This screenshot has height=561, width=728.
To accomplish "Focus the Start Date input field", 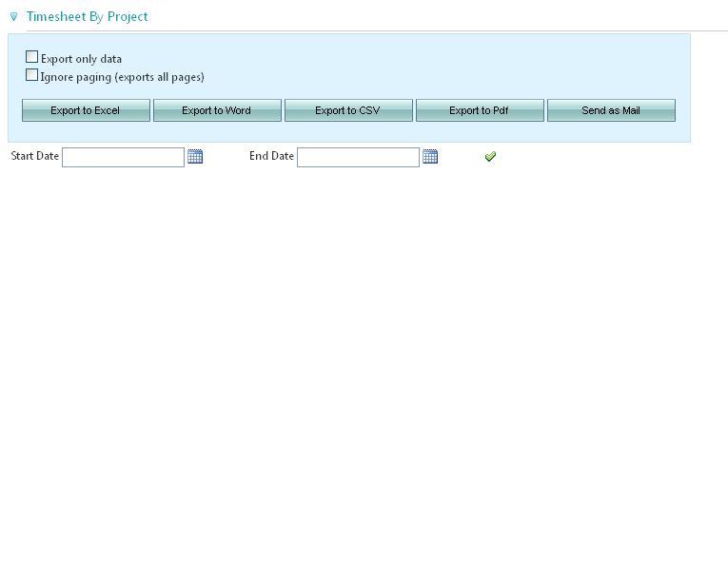I will click(x=123, y=157).
